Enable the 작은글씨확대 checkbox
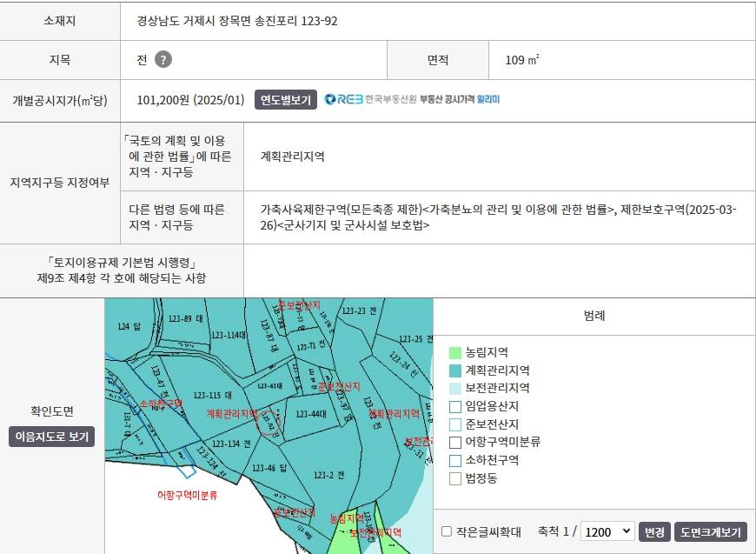Image resolution: width=756 pixels, height=554 pixels. pyautogui.click(x=447, y=531)
